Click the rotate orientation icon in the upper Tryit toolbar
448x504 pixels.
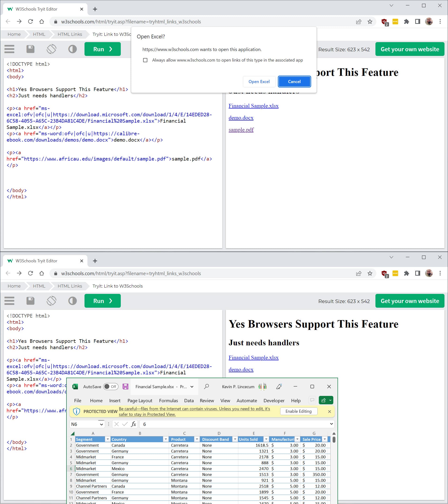tap(51, 49)
